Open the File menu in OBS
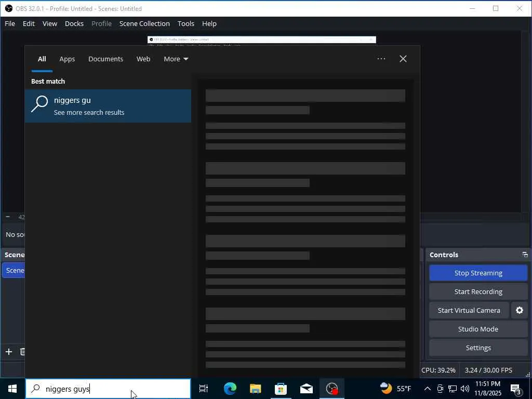 pos(10,24)
